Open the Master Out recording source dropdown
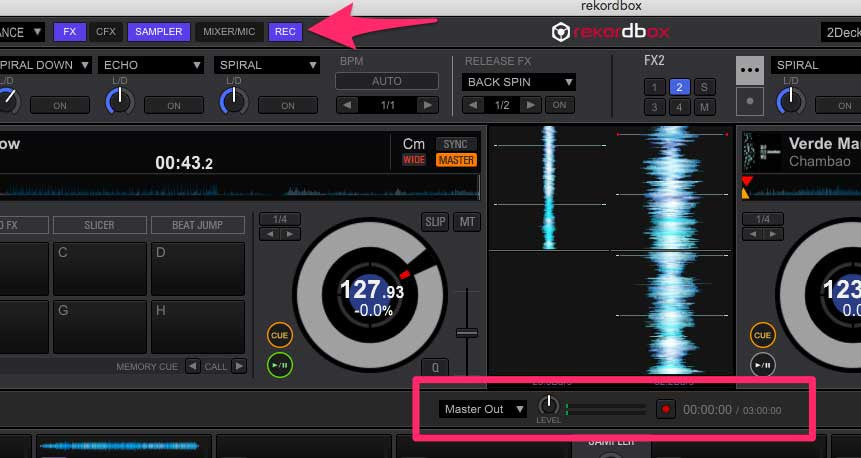 pos(483,409)
